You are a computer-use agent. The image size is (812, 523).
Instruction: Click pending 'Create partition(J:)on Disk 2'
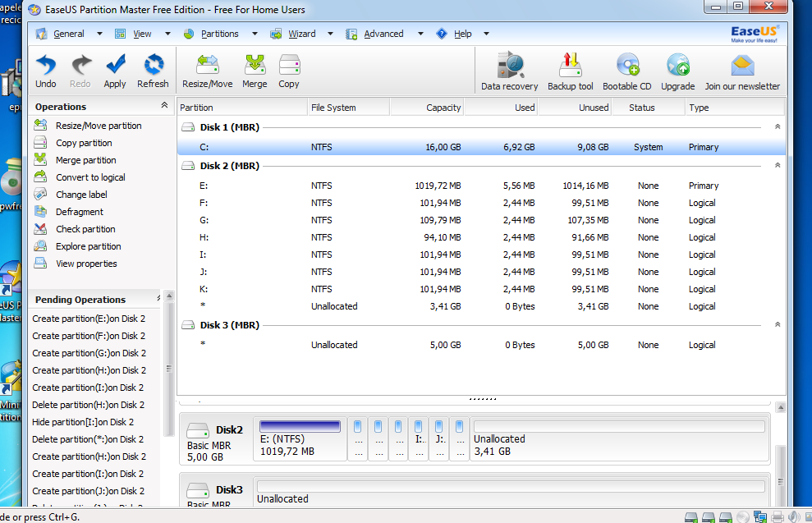pos(88,491)
